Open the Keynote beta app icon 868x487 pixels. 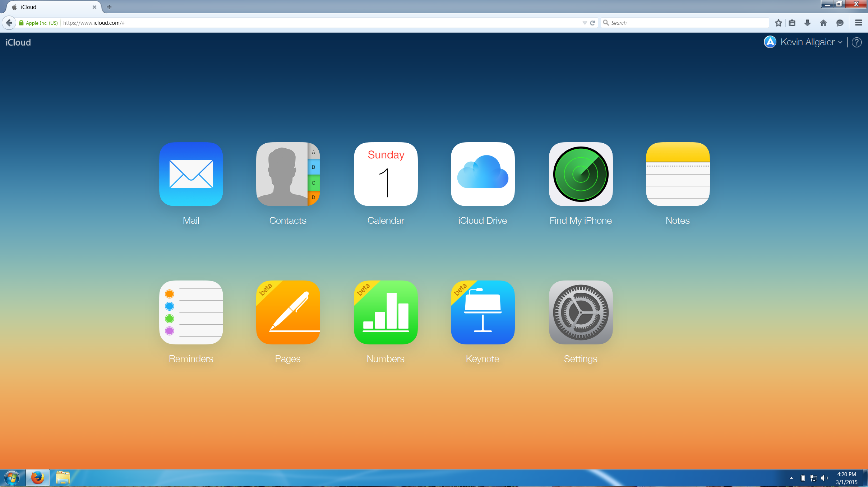click(483, 312)
